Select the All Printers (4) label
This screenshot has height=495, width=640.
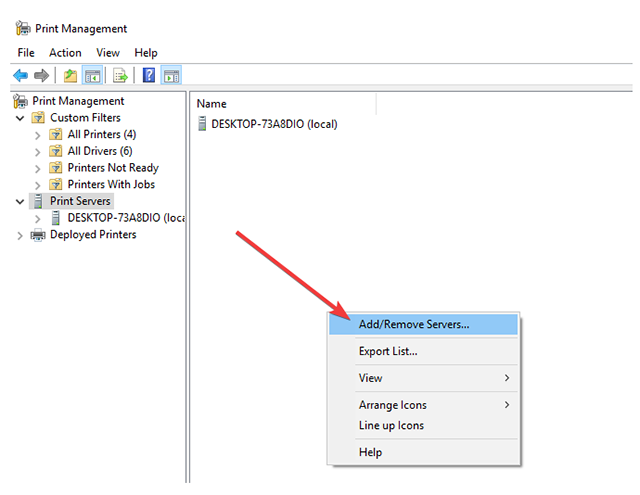pyautogui.click(x=102, y=134)
